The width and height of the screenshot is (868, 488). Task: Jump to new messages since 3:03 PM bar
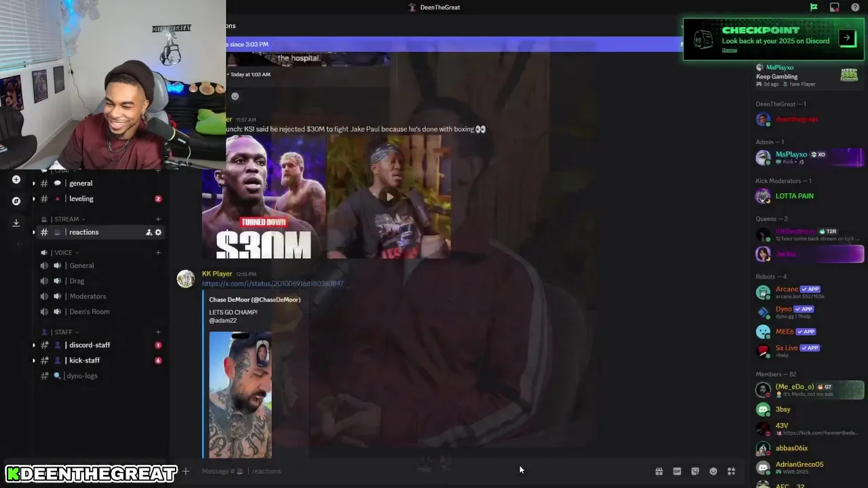click(x=453, y=44)
